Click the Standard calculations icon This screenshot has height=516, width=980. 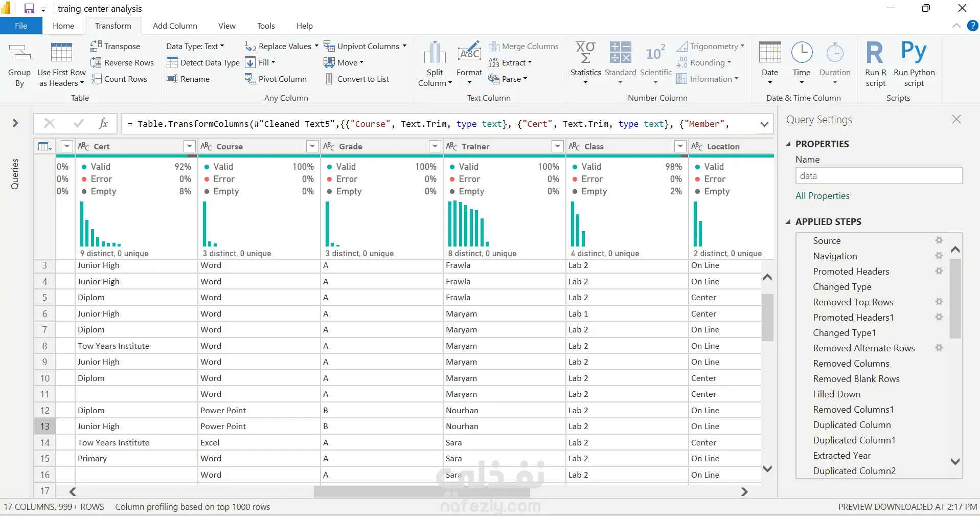[621, 53]
